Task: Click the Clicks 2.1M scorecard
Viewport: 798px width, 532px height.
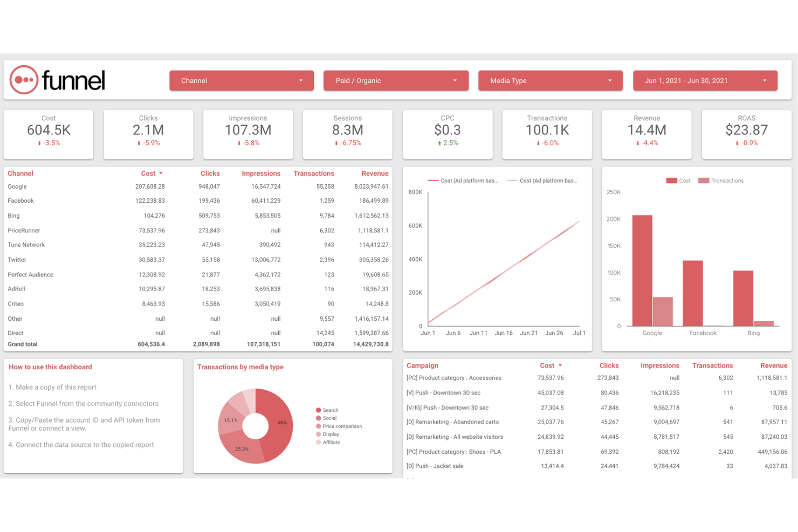Action: 148,134
